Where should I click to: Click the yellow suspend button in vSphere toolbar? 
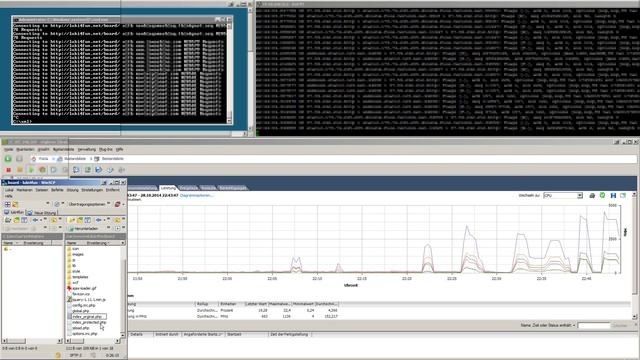(20, 170)
